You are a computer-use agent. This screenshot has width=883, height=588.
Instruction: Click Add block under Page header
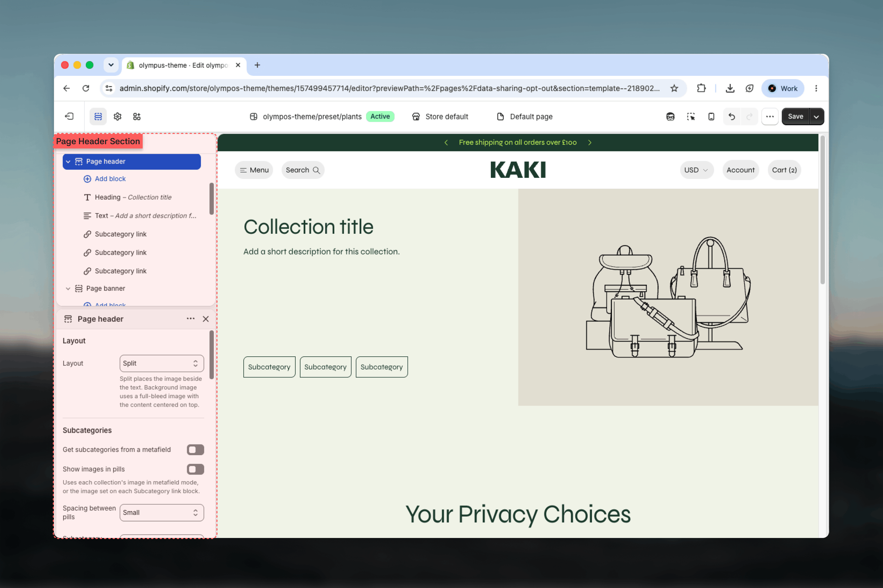click(105, 179)
